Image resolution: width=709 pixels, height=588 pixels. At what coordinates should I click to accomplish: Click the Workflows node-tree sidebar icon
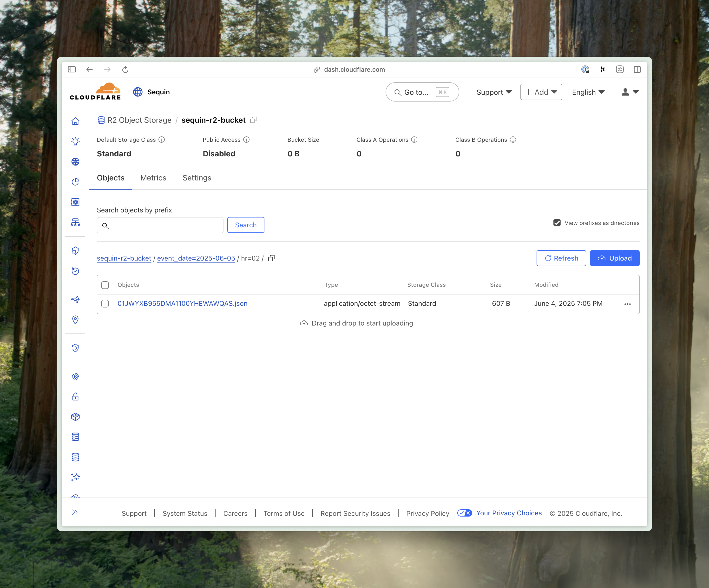[75, 222]
